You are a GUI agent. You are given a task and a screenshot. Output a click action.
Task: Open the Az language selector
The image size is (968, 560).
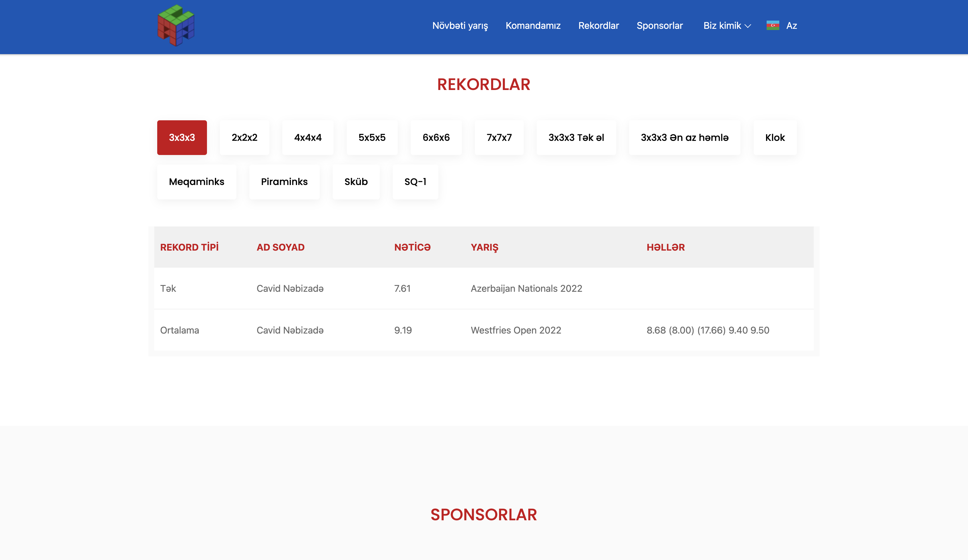pyautogui.click(x=791, y=26)
